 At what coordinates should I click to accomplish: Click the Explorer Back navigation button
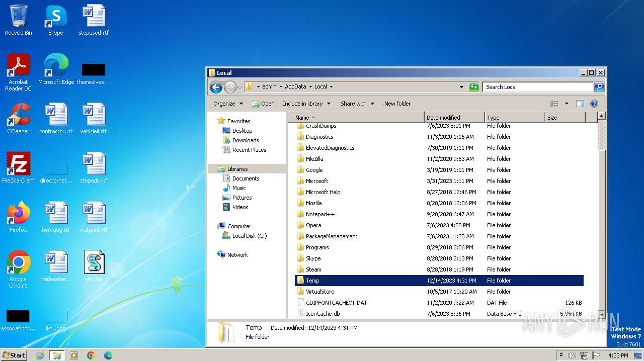pos(216,87)
